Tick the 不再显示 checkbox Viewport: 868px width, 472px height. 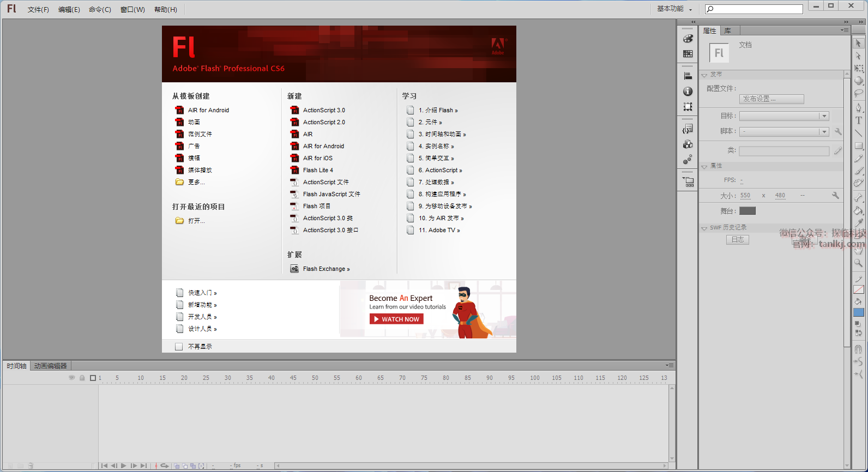[x=179, y=347]
